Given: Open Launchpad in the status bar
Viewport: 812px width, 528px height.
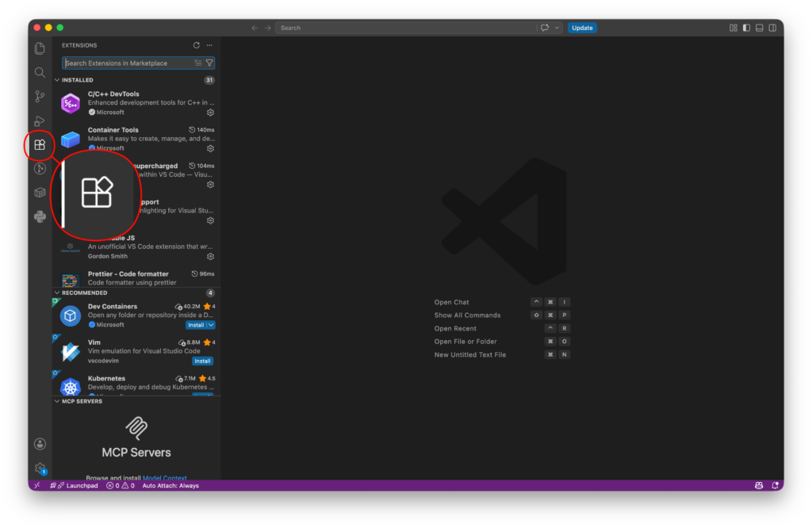Looking at the screenshot, I should (74, 485).
